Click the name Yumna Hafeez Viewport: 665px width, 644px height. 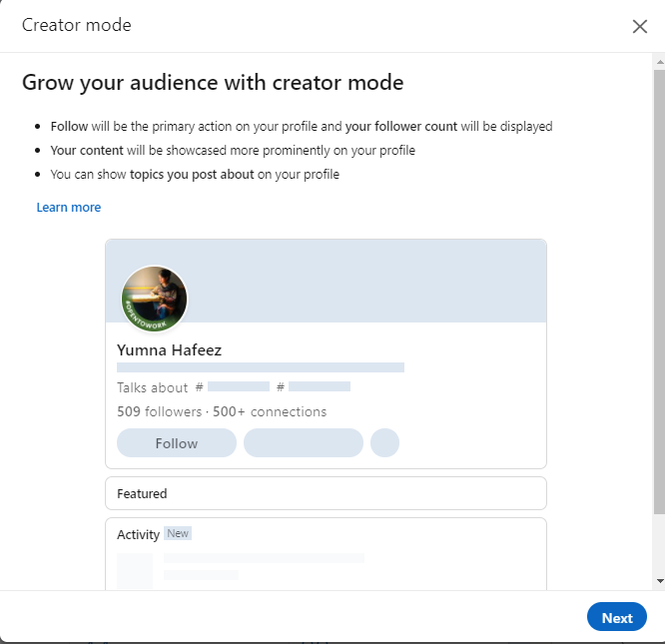pos(169,350)
